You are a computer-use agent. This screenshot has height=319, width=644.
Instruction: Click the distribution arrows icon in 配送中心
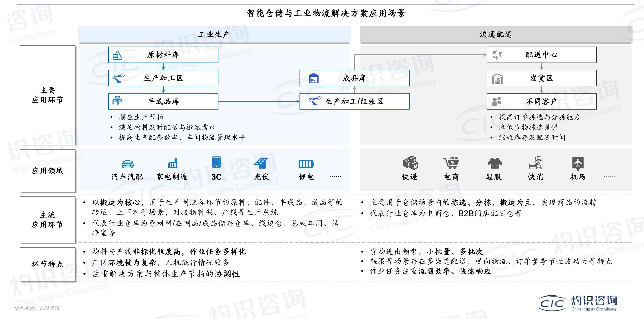click(497, 55)
